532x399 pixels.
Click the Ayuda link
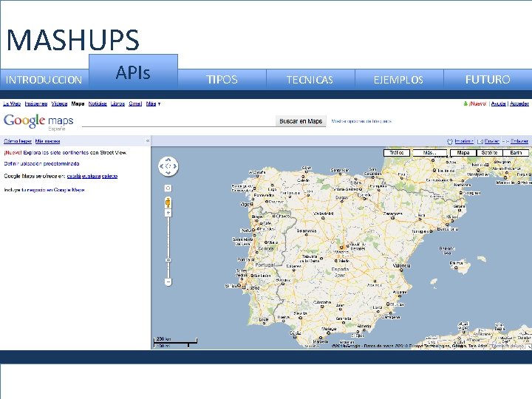point(499,104)
